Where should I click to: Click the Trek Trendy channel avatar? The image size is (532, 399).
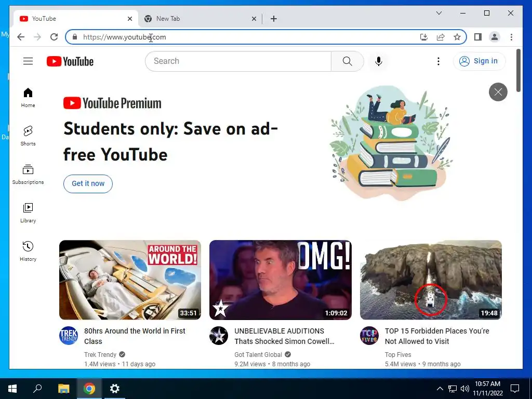[69, 336]
